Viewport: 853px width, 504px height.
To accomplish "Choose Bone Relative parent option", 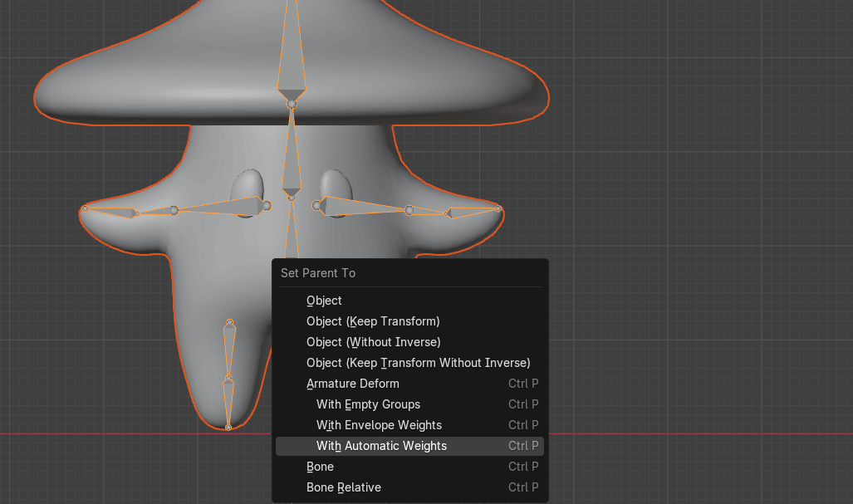I will pos(343,487).
